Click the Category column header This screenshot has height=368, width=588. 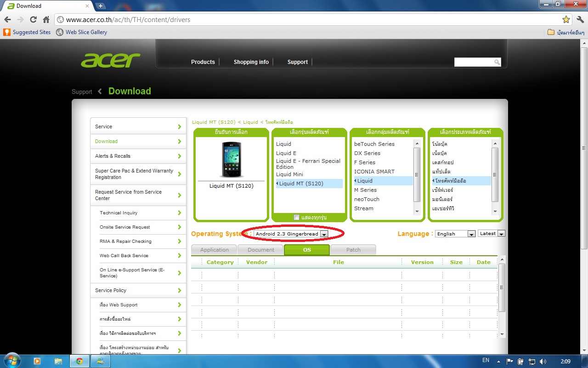(x=220, y=262)
